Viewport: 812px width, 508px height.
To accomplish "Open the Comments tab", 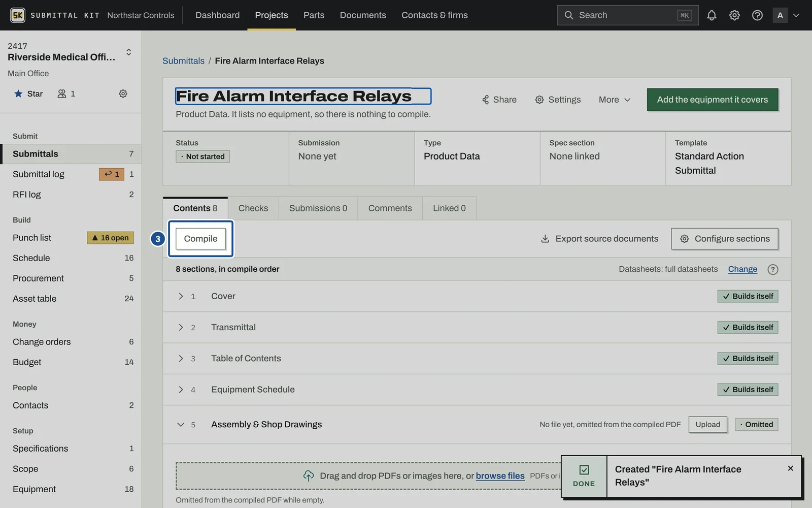I will [x=390, y=208].
